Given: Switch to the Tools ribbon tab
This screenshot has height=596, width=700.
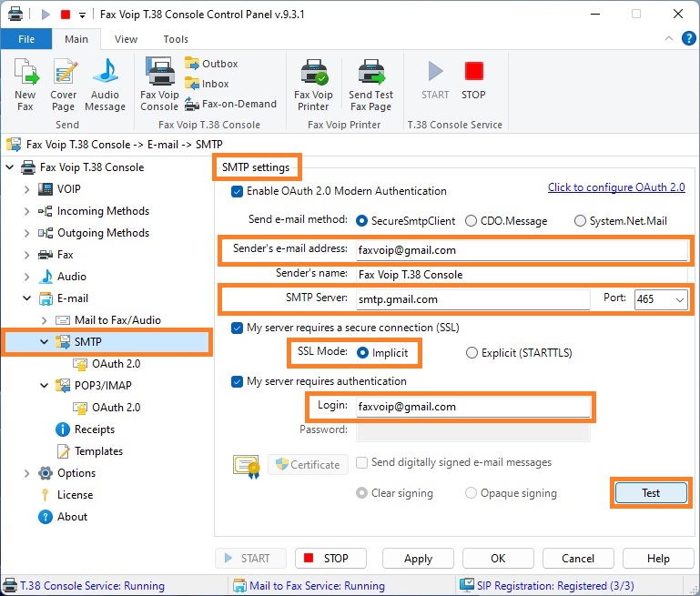Looking at the screenshot, I should 176,39.
